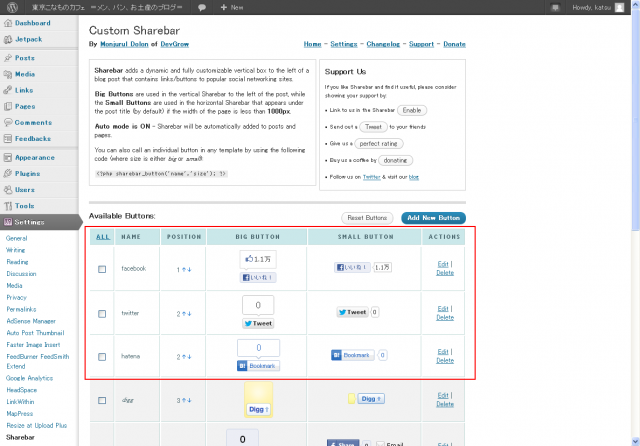Open the Changelog link
The height and width of the screenshot is (446, 640).
click(x=383, y=44)
